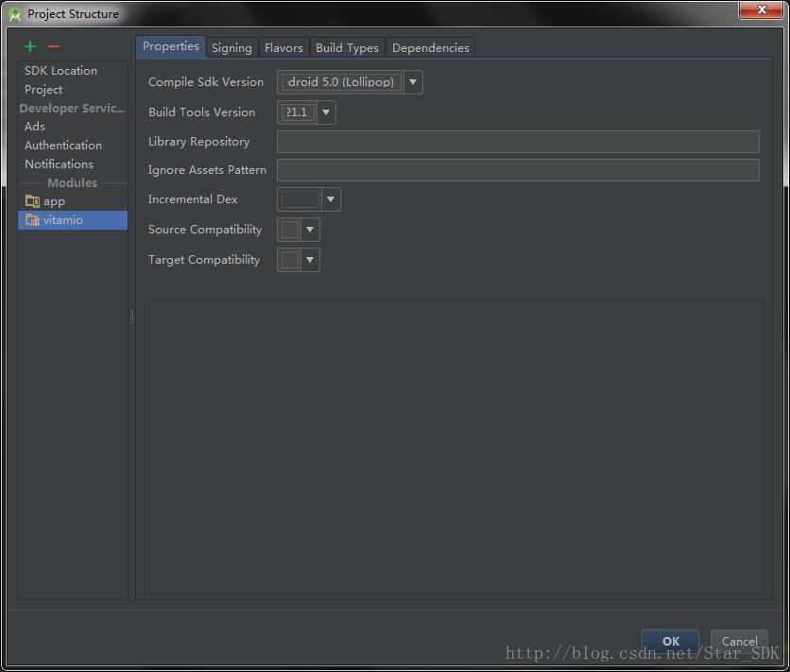The width and height of the screenshot is (790, 672).
Task: Confirm with the OK button
Action: click(671, 641)
